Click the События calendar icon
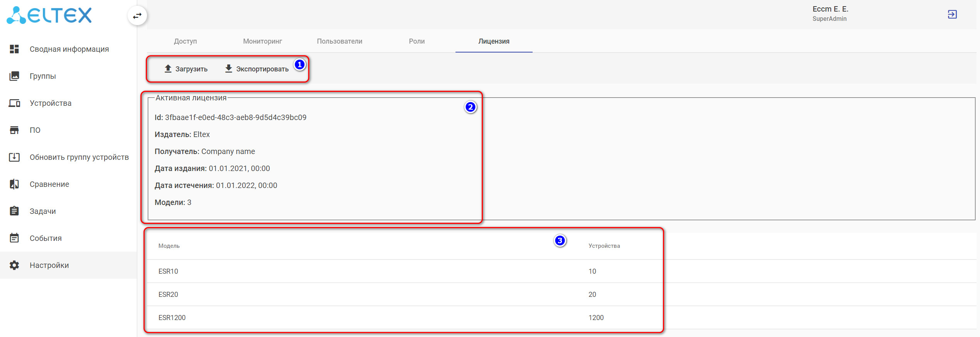 point(14,238)
